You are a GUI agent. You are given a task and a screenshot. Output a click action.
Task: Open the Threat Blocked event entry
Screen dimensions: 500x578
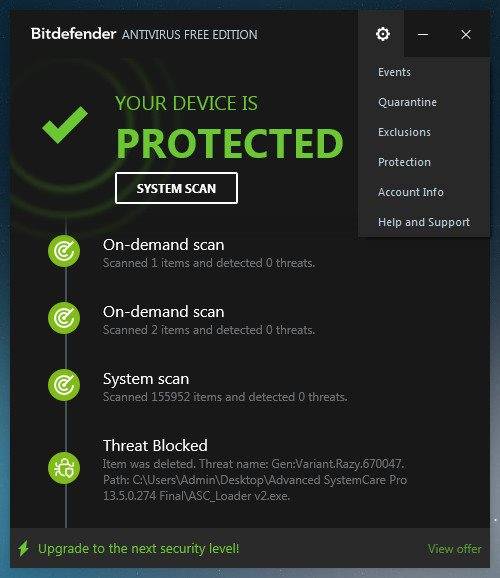tap(255, 470)
